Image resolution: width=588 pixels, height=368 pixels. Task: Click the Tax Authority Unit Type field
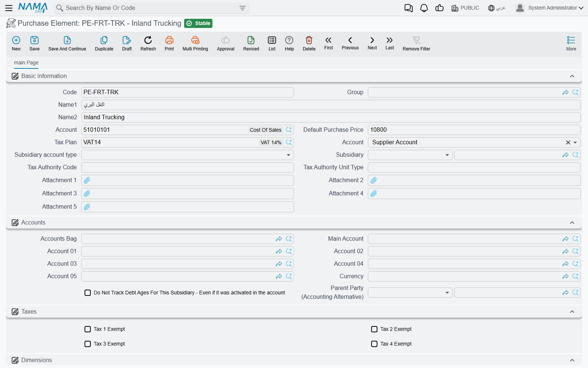point(474,167)
